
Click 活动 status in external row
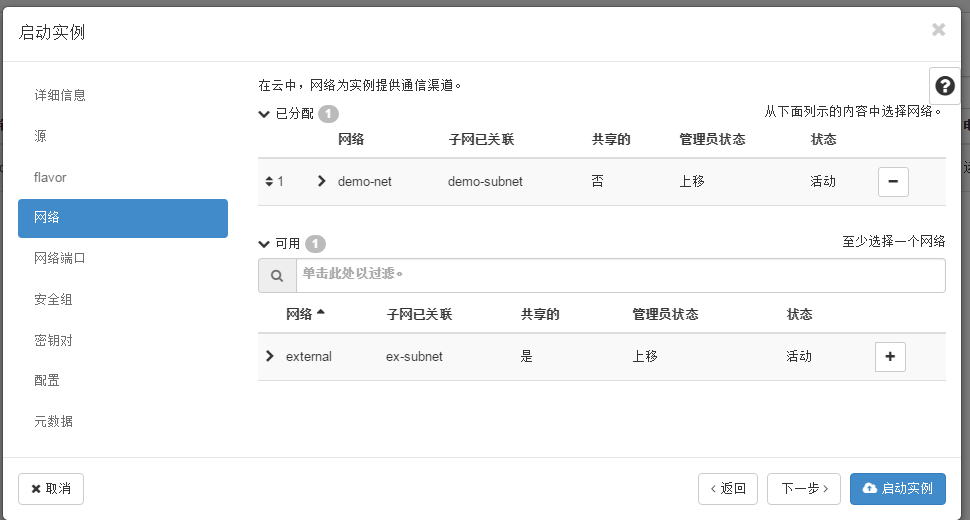tap(799, 357)
